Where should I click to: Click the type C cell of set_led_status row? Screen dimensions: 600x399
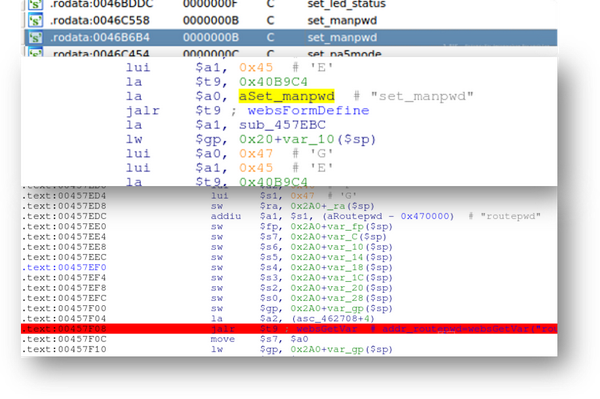tap(270, 4)
